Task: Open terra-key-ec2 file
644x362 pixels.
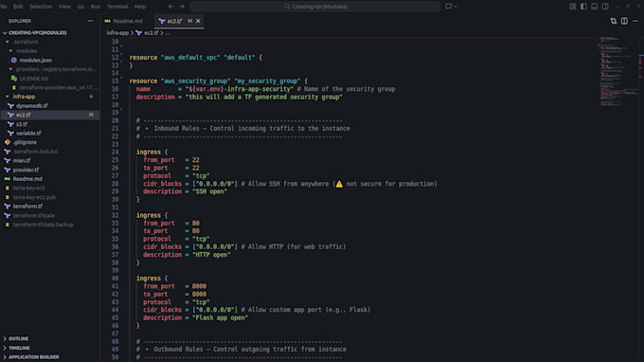Action: (28, 188)
